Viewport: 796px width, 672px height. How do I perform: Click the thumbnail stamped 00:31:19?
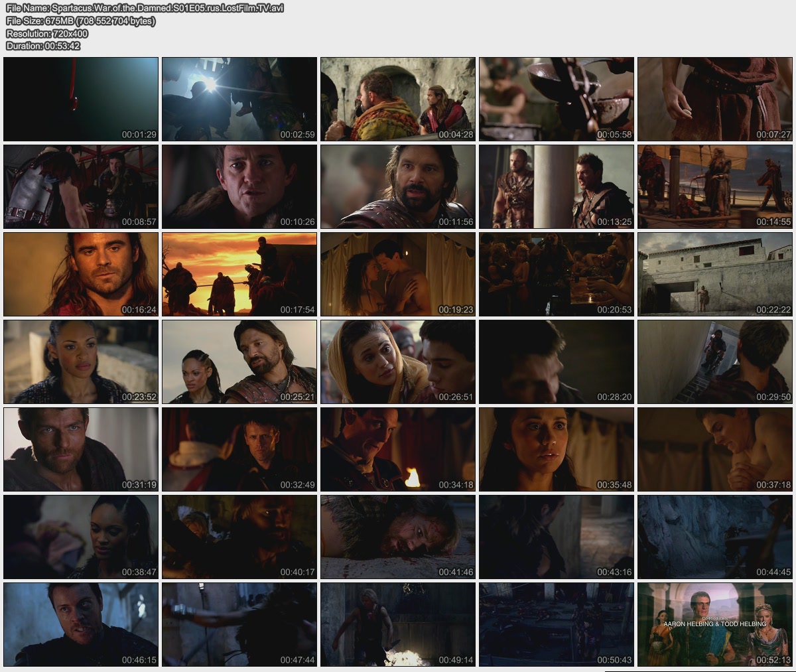81,449
